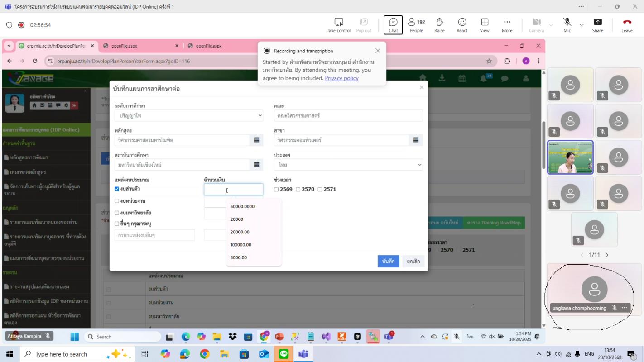Open the Privacy policy link
Screen dimensions: 644x362
coord(341,78)
